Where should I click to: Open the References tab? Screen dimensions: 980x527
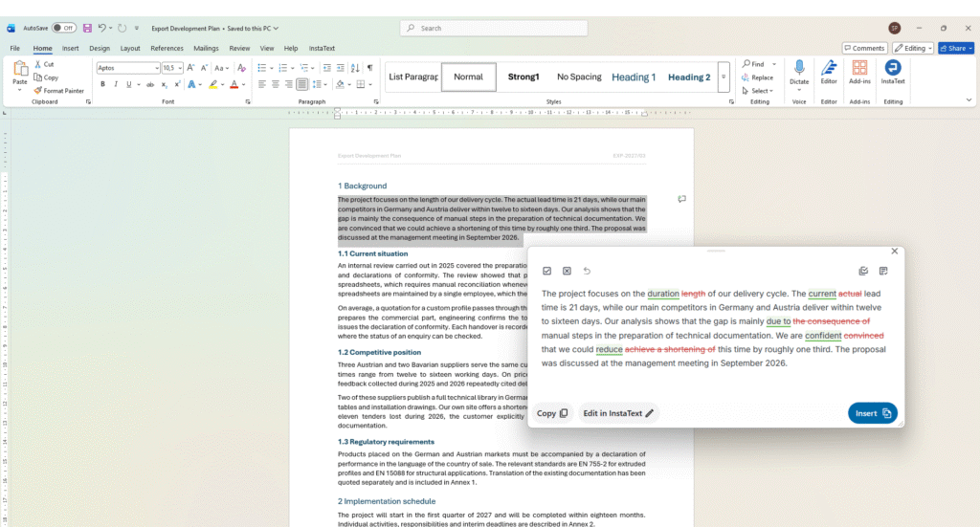point(167,48)
